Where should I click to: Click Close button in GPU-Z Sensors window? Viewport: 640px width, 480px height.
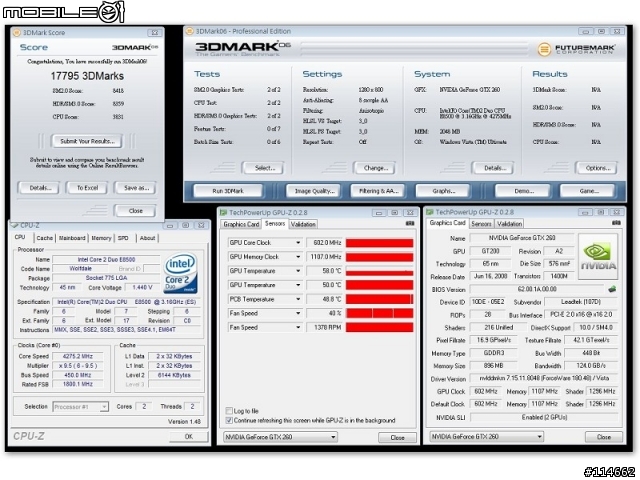[397, 438]
